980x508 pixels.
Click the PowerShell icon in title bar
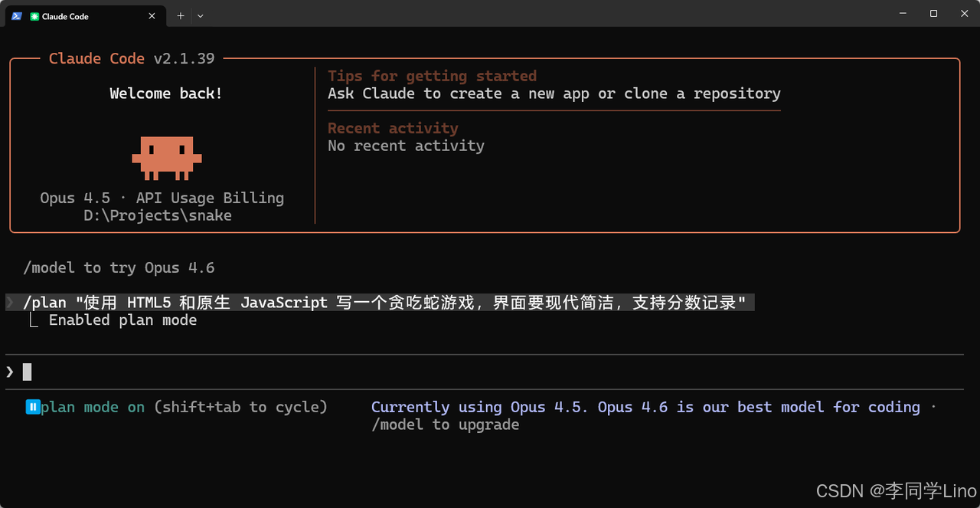16,15
